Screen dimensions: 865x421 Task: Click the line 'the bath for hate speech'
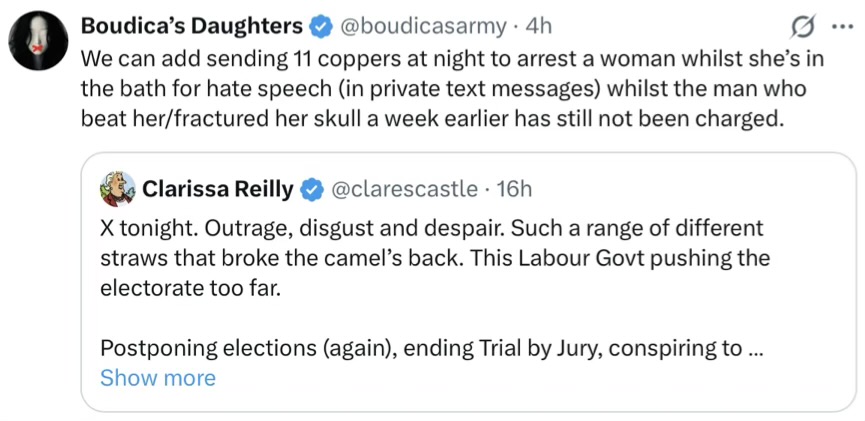442,87
